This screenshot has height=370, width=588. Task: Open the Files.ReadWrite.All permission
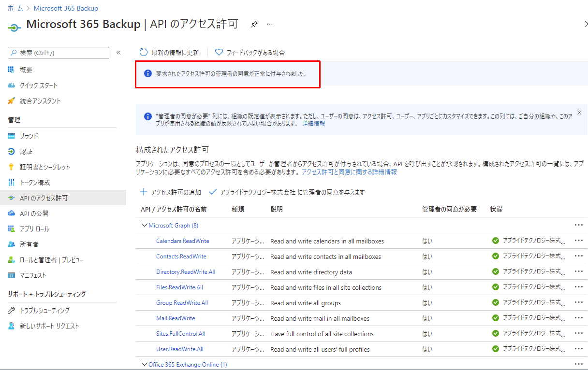(179, 287)
